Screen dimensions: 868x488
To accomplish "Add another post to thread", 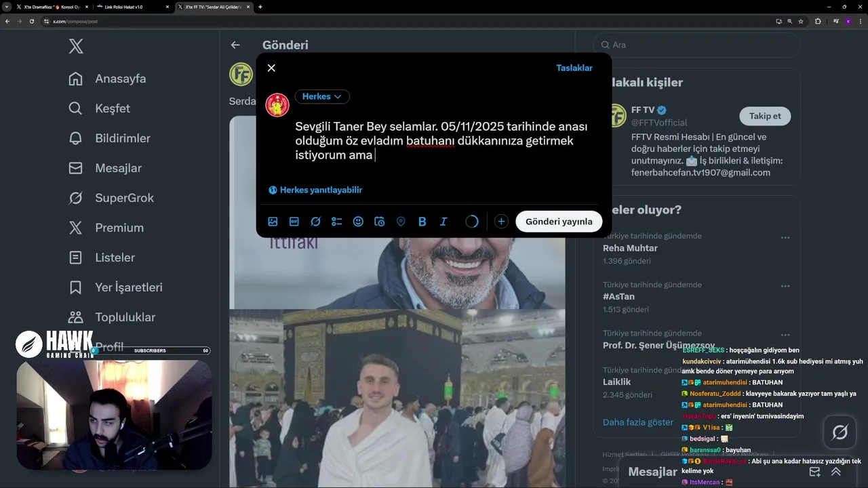I will coord(501,222).
